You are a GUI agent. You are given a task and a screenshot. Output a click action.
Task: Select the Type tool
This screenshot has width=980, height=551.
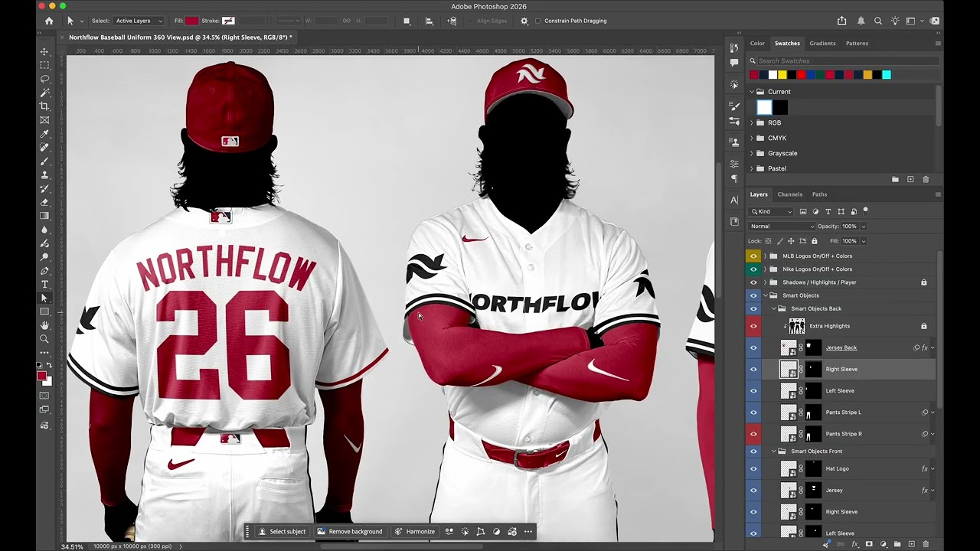(44, 285)
